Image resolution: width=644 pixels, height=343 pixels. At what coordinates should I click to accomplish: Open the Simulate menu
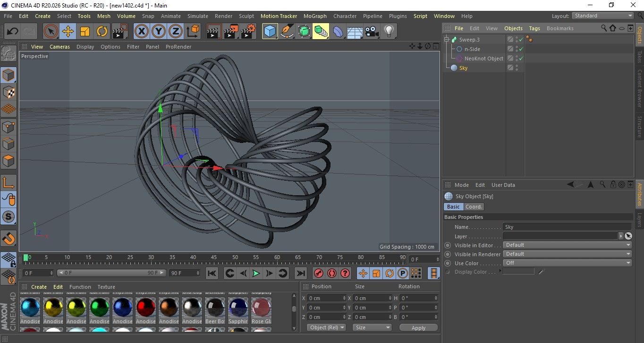197,16
